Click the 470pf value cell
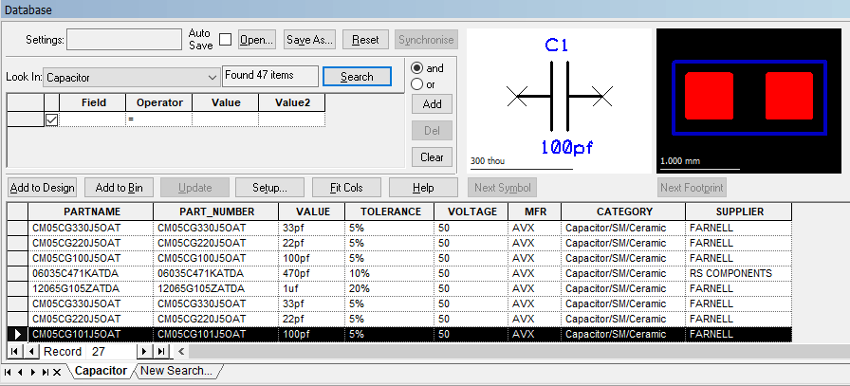850x386 pixels. click(312, 273)
